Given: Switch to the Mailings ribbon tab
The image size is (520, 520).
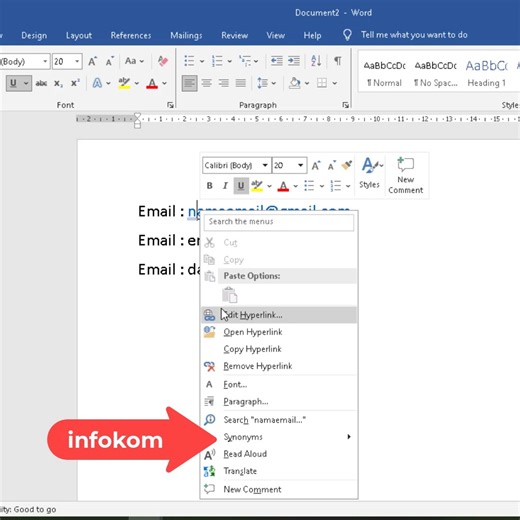Looking at the screenshot, I should [x=186, y=35].
